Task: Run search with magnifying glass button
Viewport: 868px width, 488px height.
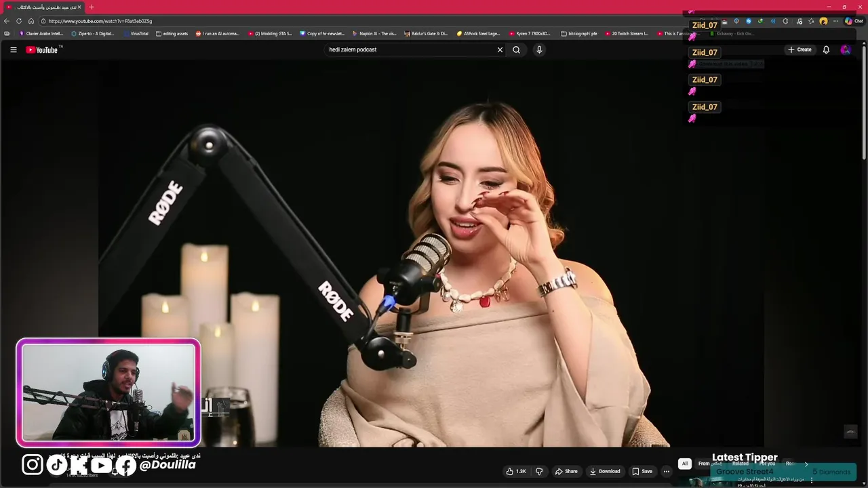Action: tap(516, 49)
